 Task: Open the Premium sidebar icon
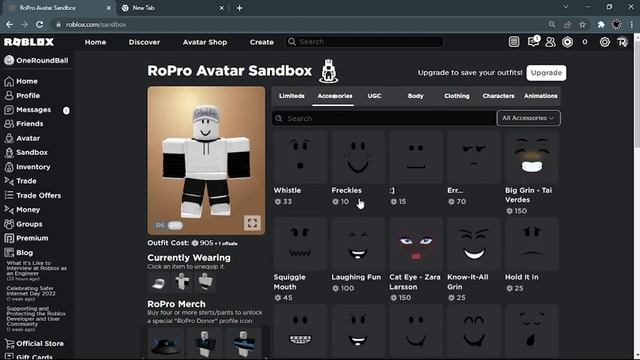[x=9, y=238]
